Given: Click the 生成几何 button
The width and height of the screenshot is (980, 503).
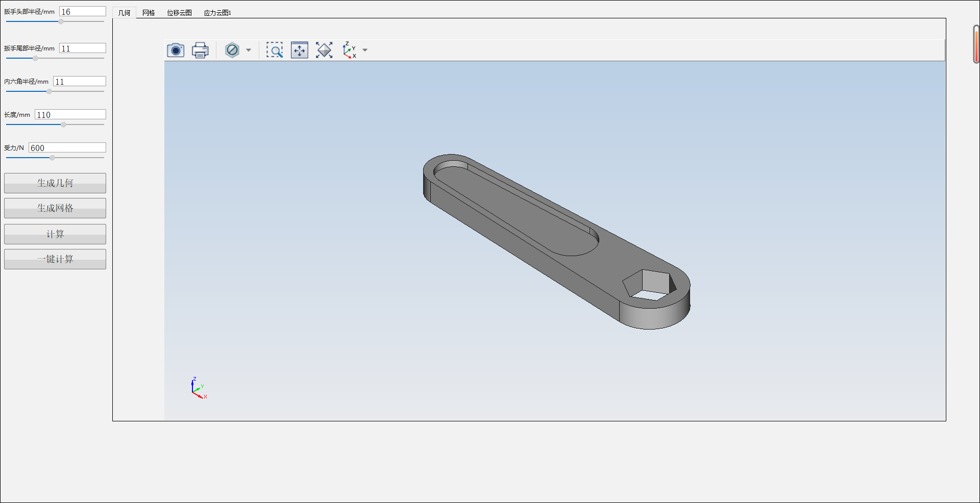Looking at the screenshot, I should [55, 183].
